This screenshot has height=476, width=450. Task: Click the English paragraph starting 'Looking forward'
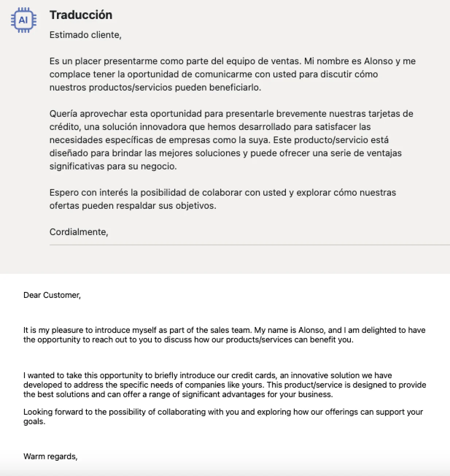point(223,416)
